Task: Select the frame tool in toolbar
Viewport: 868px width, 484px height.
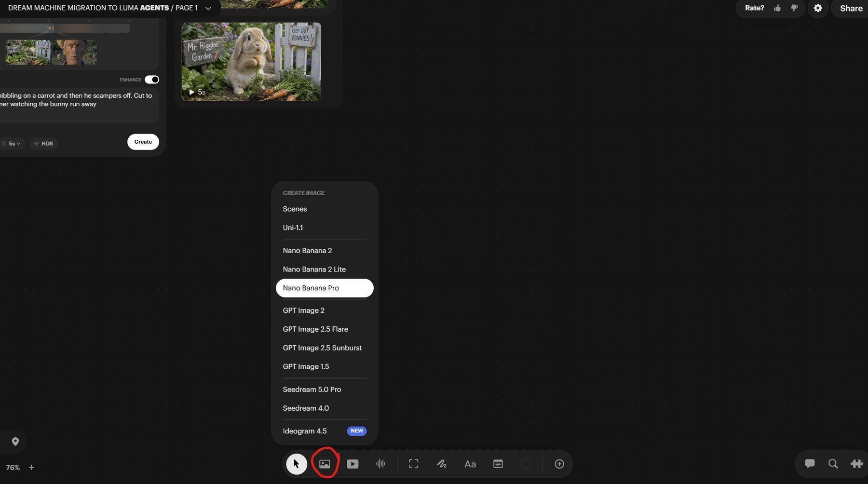Action: (x=414, y=464)
